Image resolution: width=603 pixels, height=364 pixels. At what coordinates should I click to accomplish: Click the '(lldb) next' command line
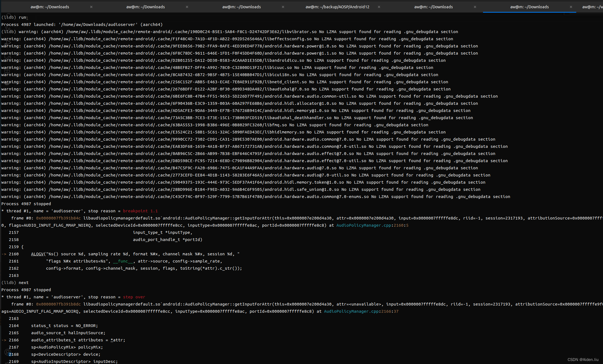(15, 283)
